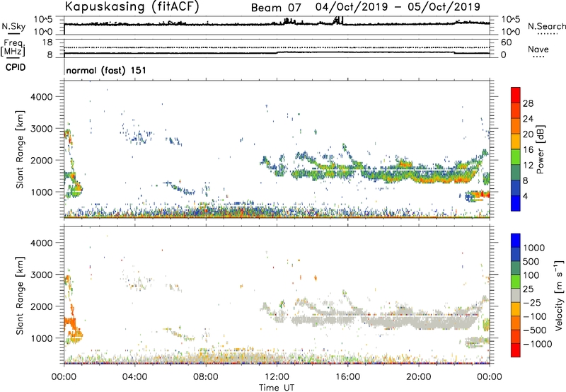Click the 'Kapuskasing (fitACF)' title text

(132, 6)
